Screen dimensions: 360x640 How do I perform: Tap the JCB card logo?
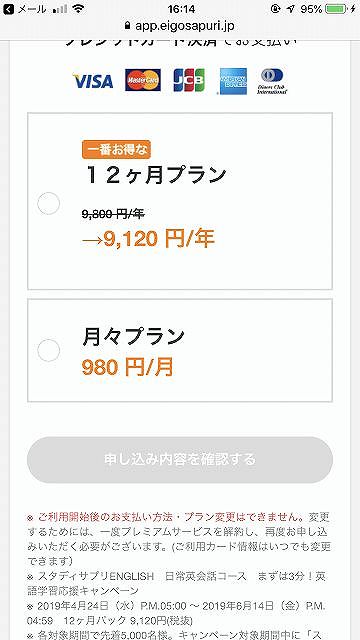tap(189, 80)
